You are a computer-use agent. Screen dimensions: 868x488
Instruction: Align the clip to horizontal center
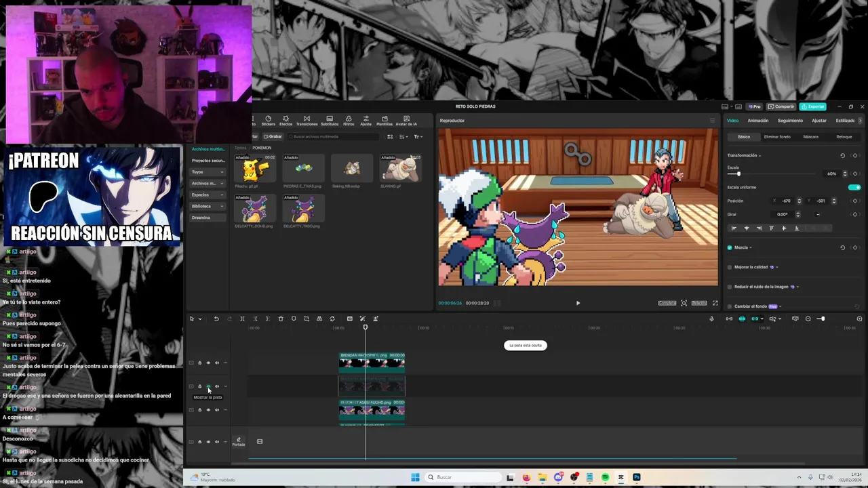(x=747, y=228)
